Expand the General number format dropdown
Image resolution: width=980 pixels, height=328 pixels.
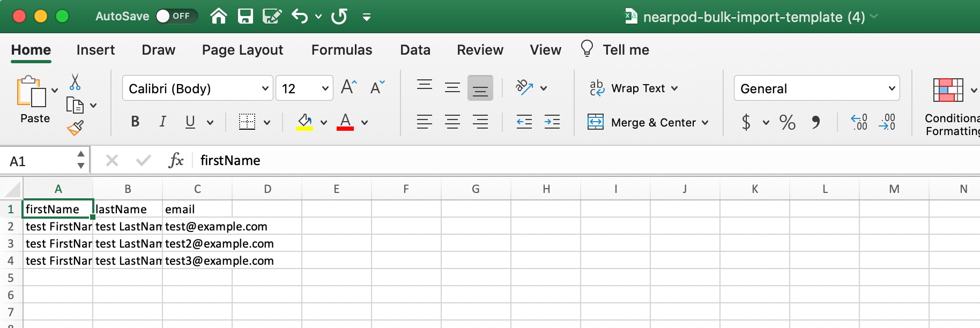pos(892,88)
